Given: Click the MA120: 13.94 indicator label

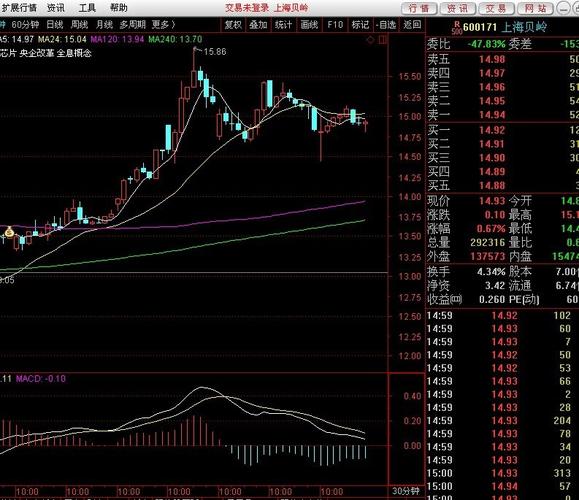Looking at the screenshot, I should pyautogui.click(x=117, y=39).
